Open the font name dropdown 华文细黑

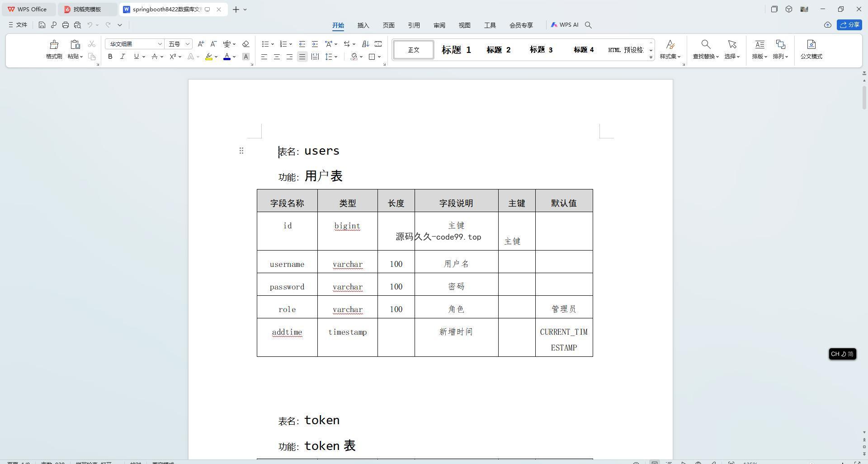tap(160, 44)
